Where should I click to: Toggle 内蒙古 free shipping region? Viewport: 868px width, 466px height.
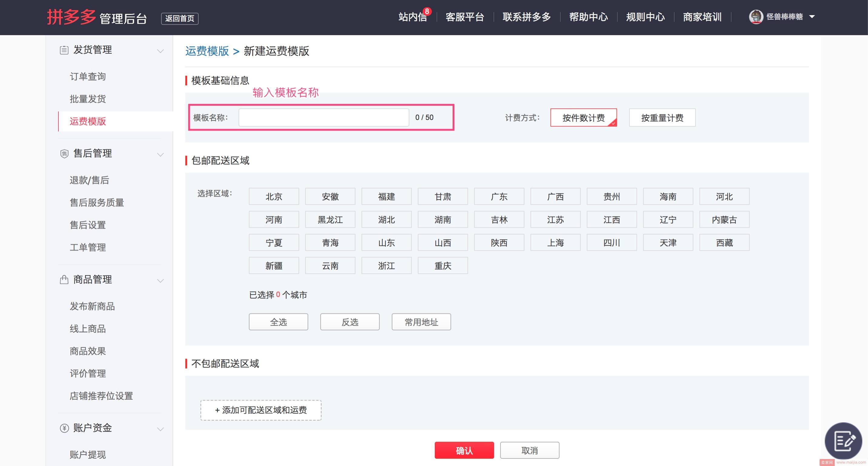[724, 220]
